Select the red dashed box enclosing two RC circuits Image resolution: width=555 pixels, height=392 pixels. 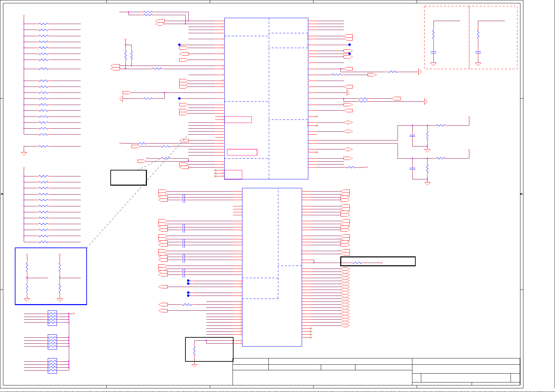point(471,38)
